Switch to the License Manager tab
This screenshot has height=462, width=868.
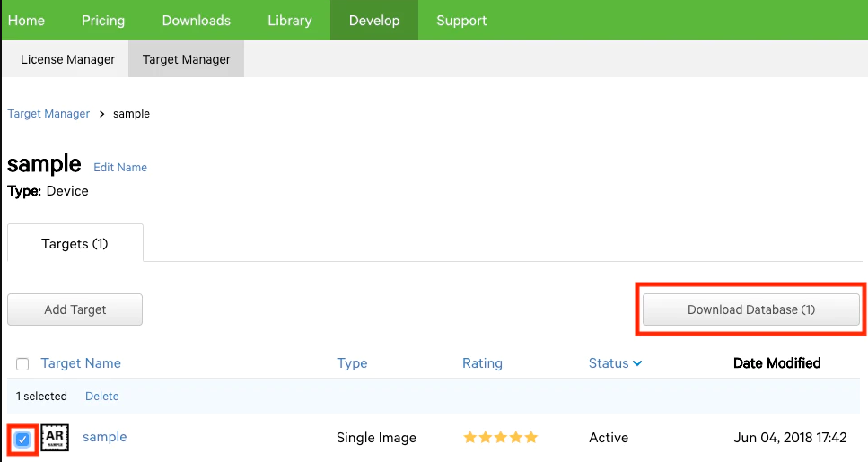coord(67,59)
